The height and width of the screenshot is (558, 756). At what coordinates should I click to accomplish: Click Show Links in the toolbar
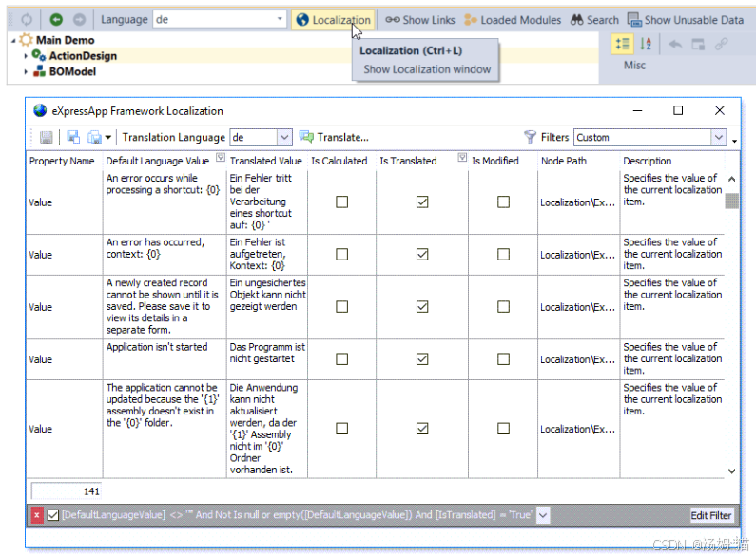click(x=420, y=20)
